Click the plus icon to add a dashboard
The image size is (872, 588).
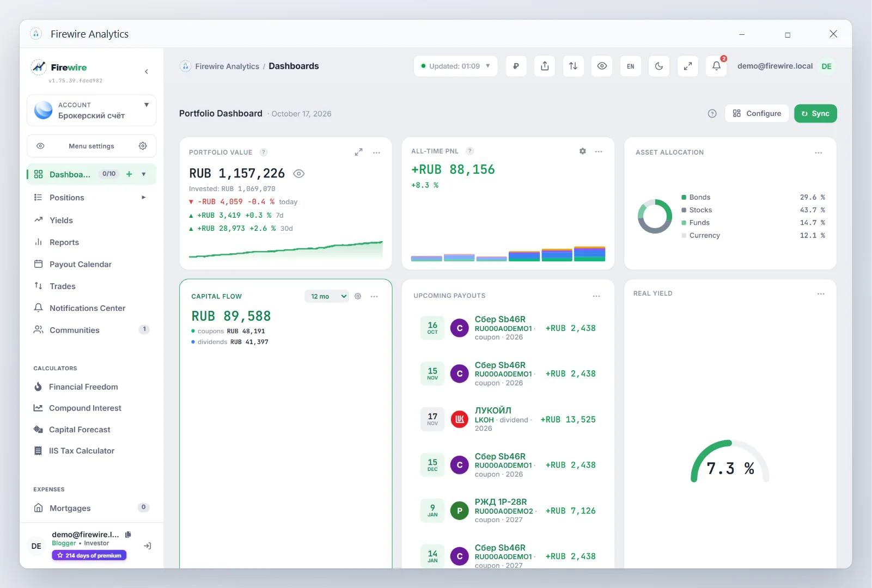pyautogui.click(x=129, y=174)
